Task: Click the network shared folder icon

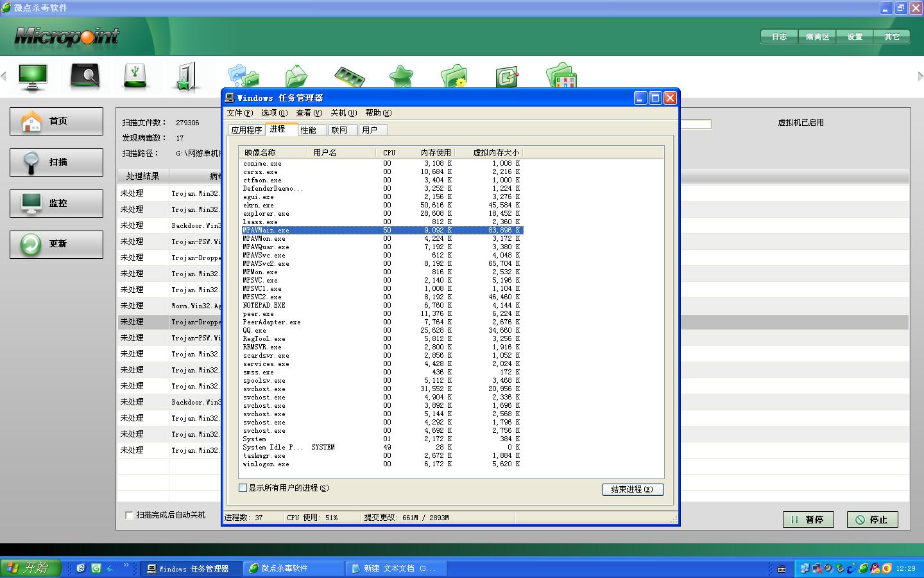Action: click(244, 76)
